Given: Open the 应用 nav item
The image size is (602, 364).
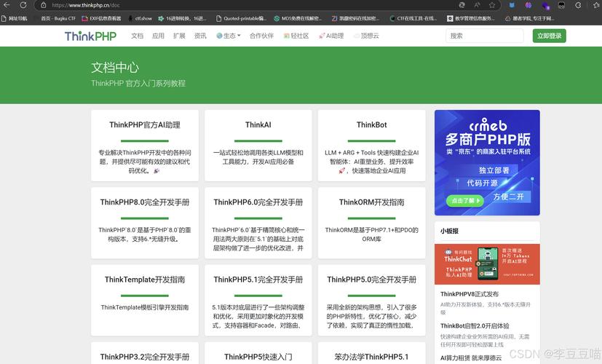Looking at the screenshot, I should [x=158, y=36].
